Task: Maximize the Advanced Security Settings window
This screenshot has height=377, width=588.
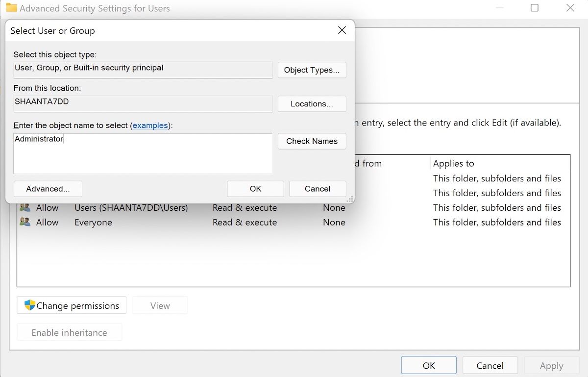Action: pos(535,8)
